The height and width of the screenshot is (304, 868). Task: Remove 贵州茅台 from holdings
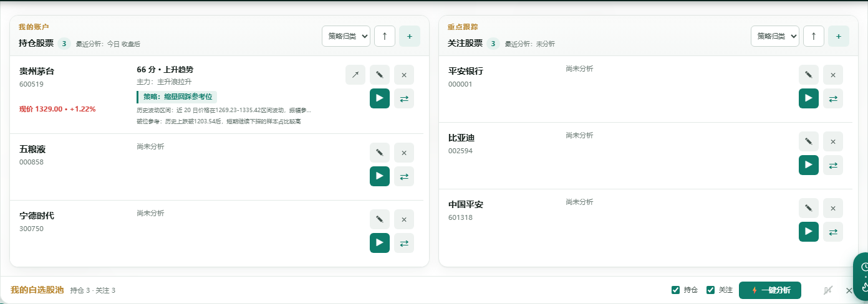click(x=404, y=75)
